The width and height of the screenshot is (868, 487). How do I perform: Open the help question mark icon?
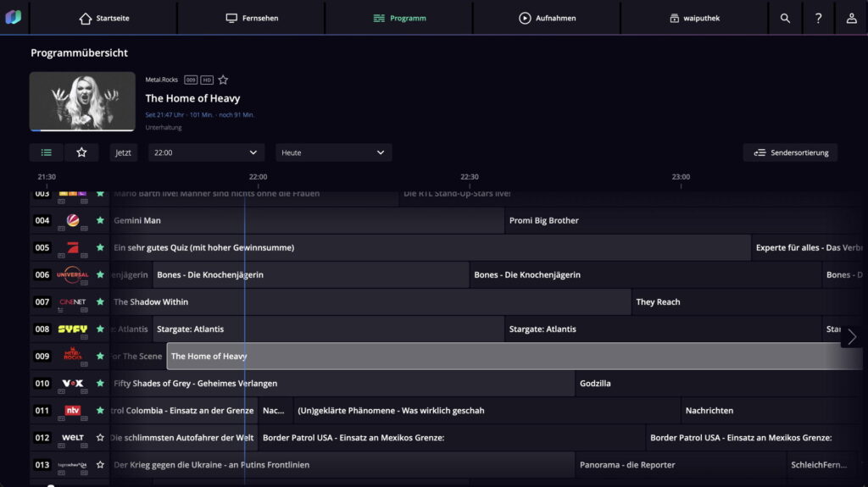(818, 18)
